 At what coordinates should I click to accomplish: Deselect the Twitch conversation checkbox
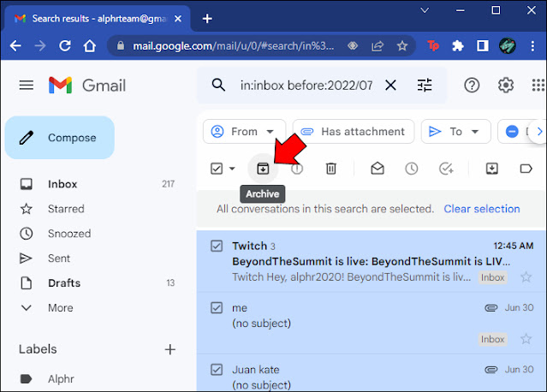[x=217, y=246]
